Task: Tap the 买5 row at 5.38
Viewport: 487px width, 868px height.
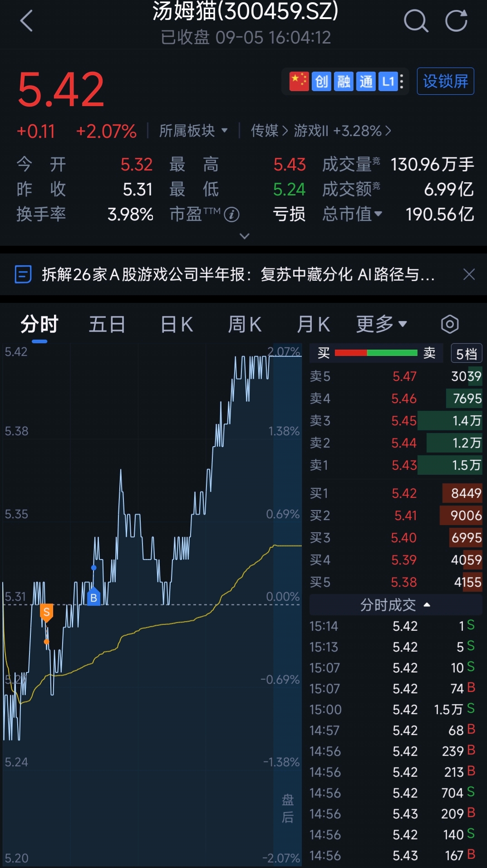Action: pos(395,582)
